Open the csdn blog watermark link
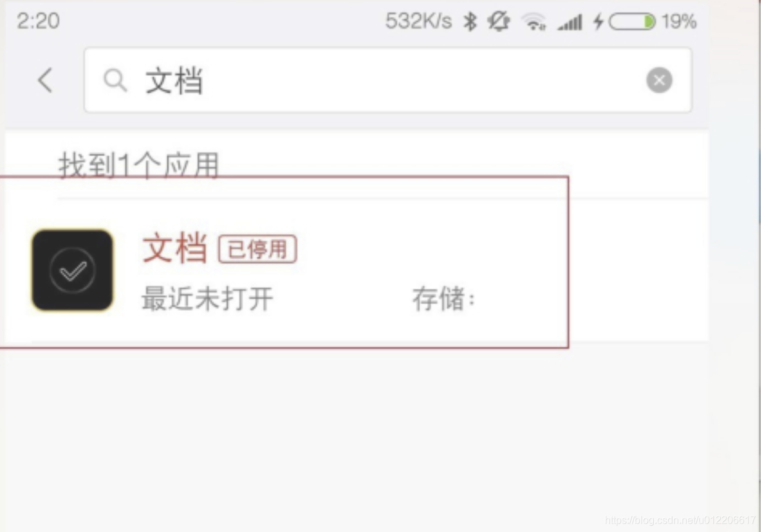The width and height of the screenshot is (762, 532). point(680,520)
